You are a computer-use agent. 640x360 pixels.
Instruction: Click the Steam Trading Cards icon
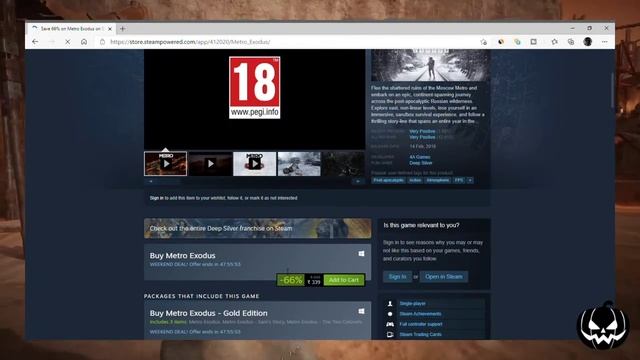[x=390, y=334]
